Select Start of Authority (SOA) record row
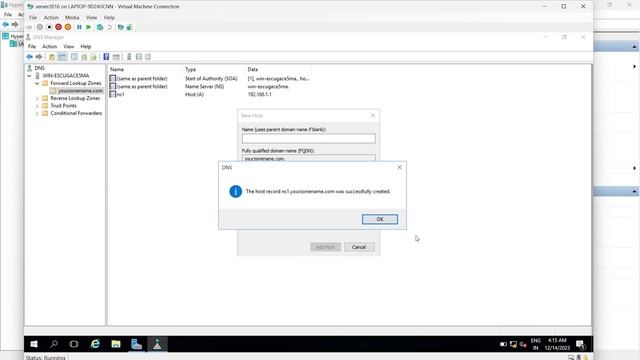Image resolution: width=640 pixels, height=360 pixels. pos(210,78)
